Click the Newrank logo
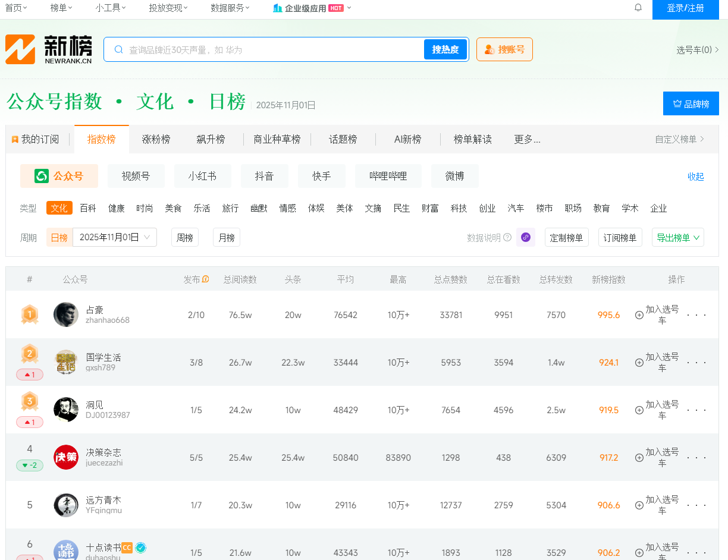This screenshot has width=728, height=560. tap(49, 49)
